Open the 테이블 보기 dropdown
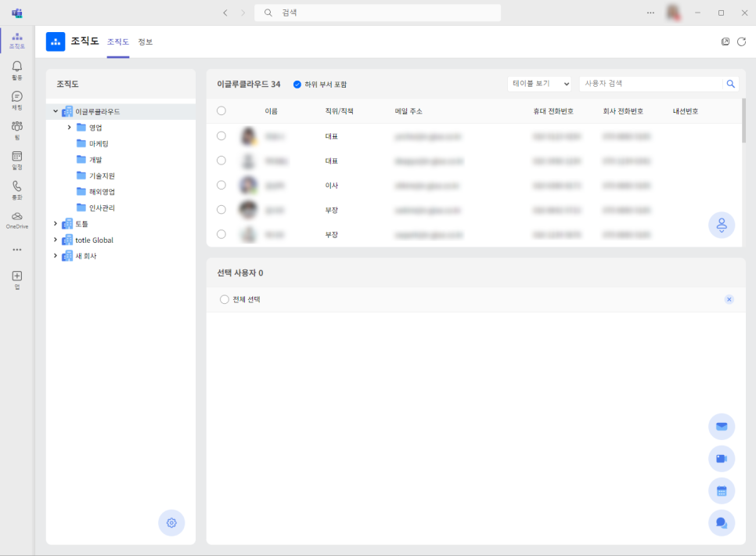 click(x=538, y=83)
